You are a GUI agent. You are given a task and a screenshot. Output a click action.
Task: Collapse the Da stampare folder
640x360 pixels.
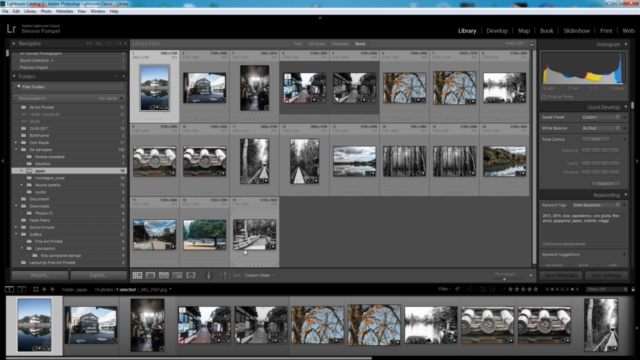click(16, 149)
